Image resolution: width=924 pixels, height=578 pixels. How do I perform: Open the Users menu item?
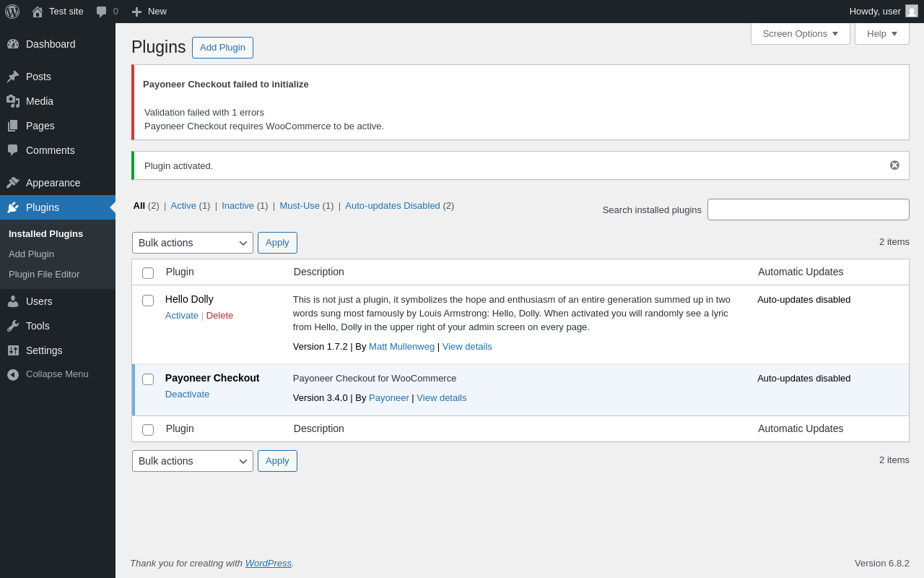tap(39, 301)
